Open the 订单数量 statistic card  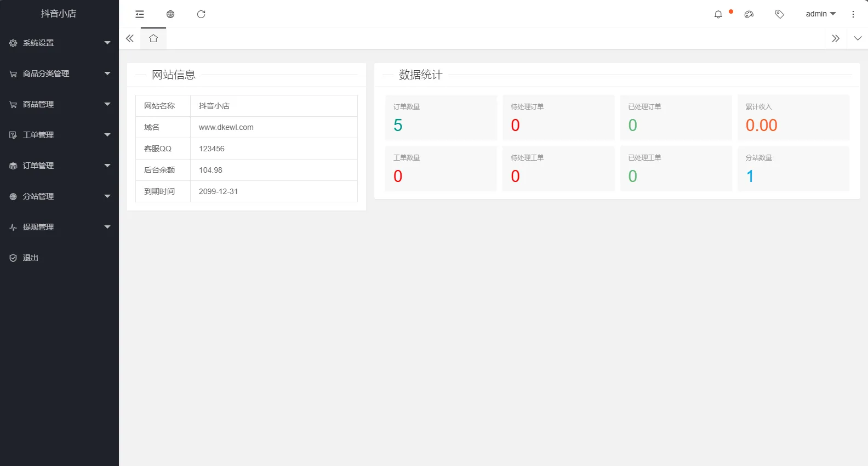pos(441,117)
